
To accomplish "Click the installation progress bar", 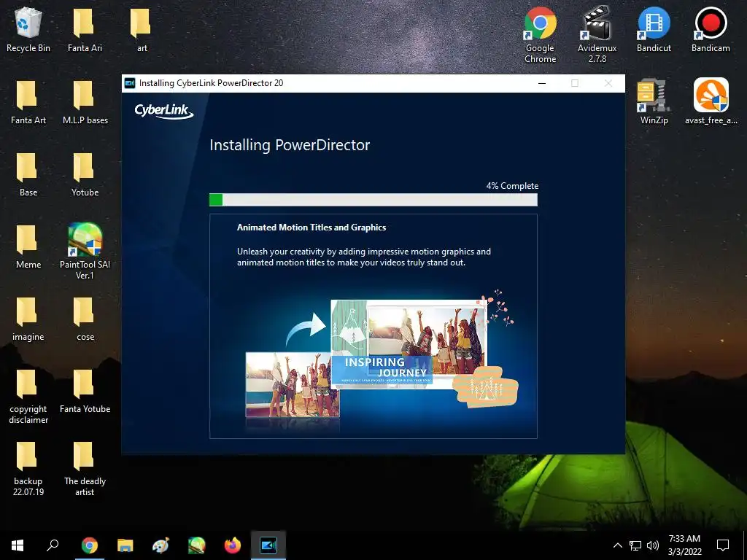I will pos(373,200).
